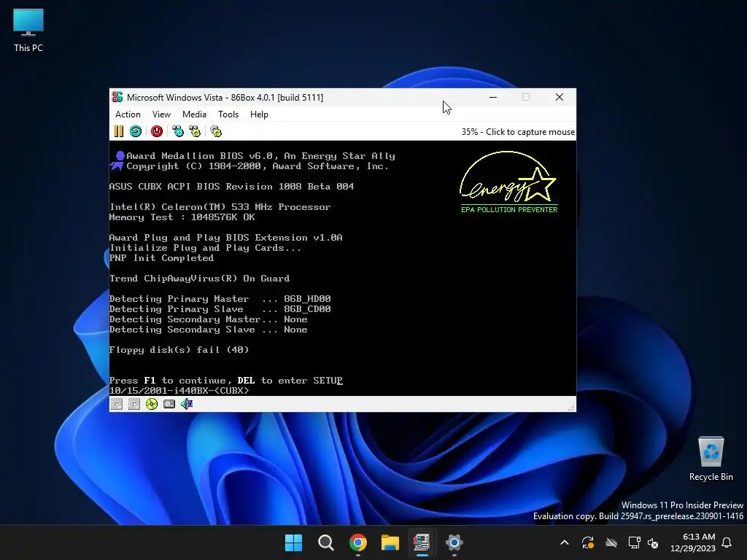
Task: Click the muted volume tray icon
Action: click(x=653, y=542)
